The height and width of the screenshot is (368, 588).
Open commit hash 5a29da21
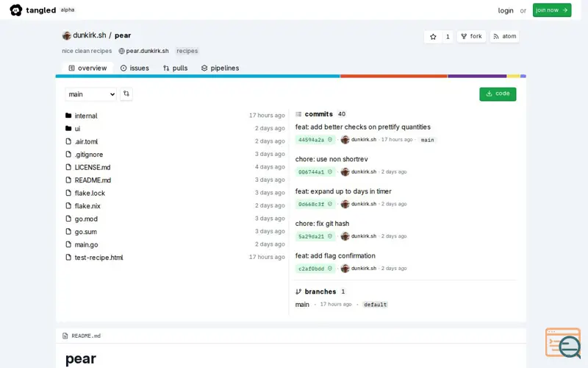pos(311,236)
